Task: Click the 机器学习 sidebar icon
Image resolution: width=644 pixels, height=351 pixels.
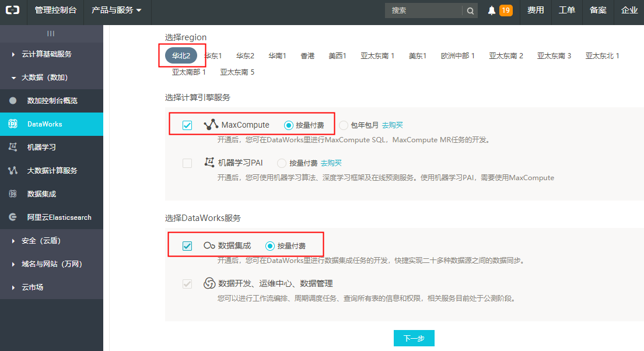Action: [13, 147]
